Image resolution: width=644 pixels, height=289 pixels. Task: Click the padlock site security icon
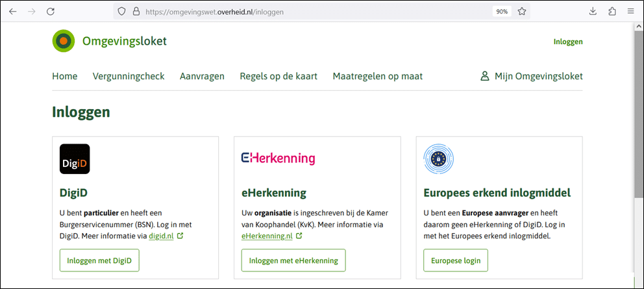pos(136,12)
